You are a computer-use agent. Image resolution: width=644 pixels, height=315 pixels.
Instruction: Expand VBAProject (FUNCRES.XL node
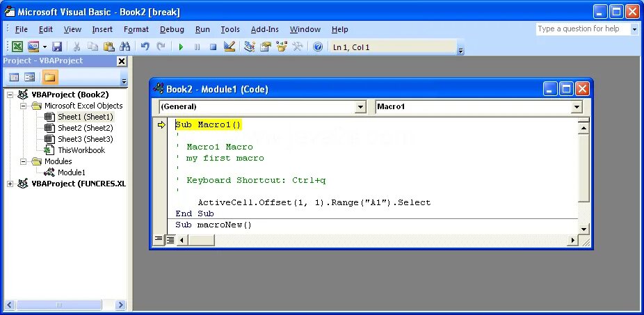pyautogui.click(x=10, y=184)
